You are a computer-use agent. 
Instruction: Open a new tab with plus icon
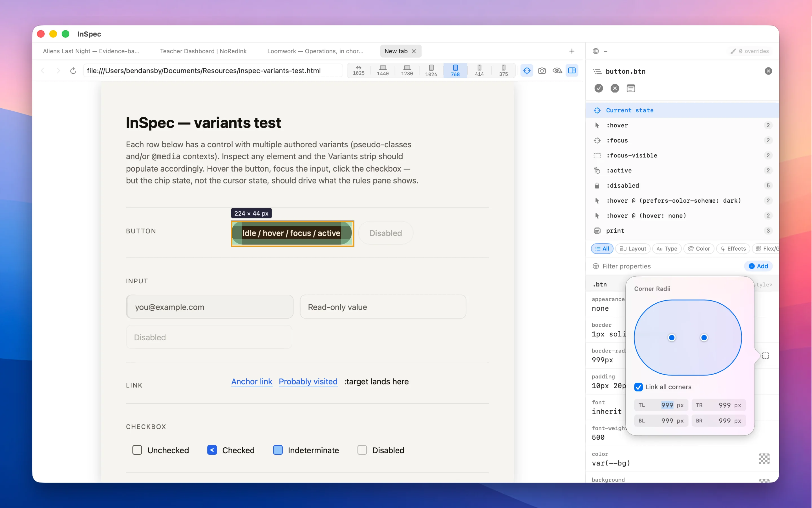click(x=572, y=51)
